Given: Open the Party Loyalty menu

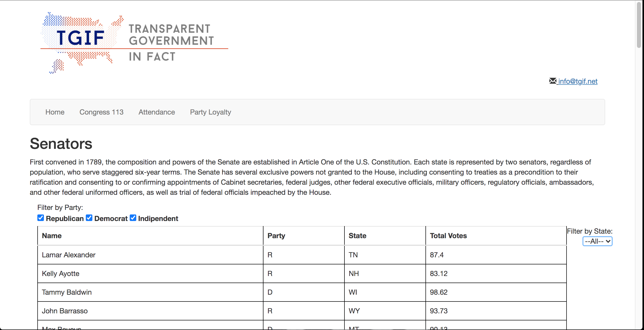Looking at the screenshot, I should pos(210,112).
